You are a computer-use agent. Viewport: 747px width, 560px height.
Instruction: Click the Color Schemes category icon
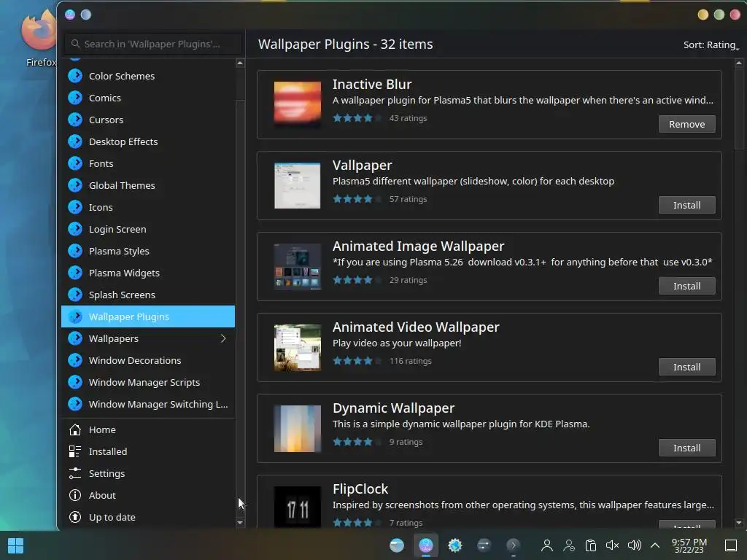[x=75, y=76]
